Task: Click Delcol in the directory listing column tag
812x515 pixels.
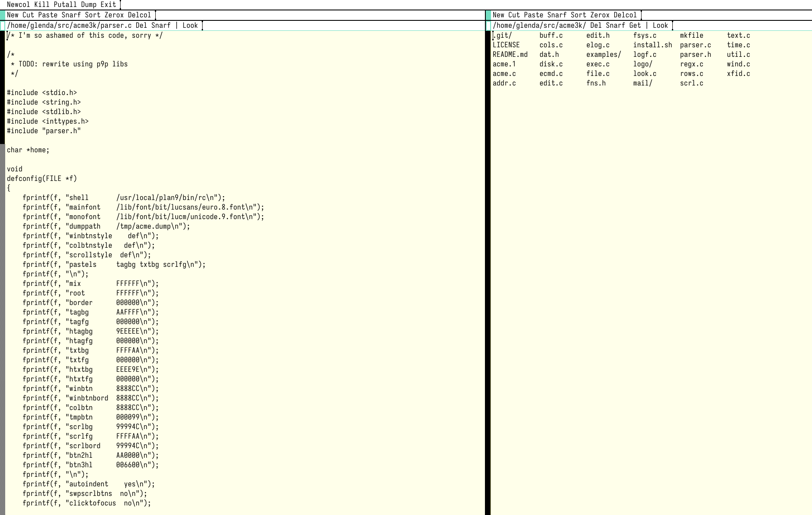Action: coord(625,15)
